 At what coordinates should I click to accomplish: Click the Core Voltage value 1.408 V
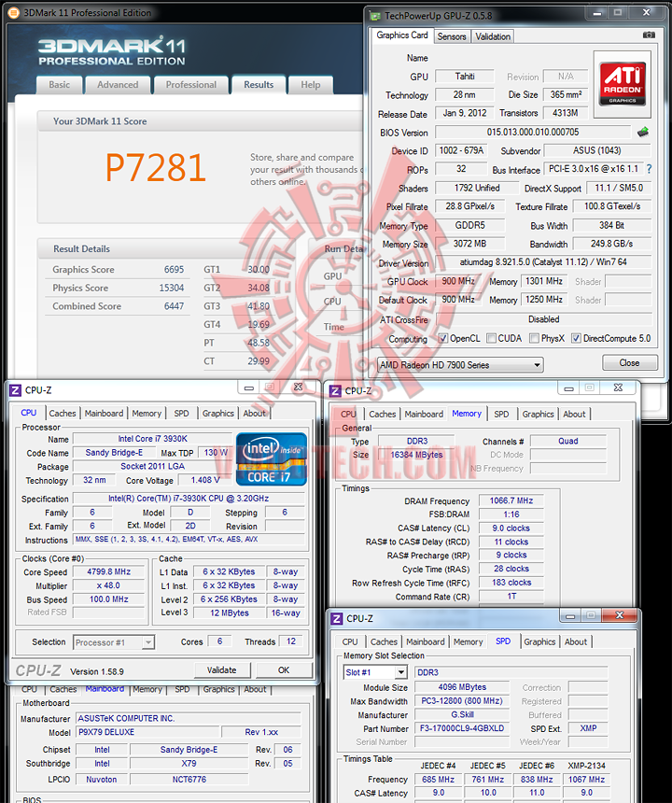(x=205, y=480)
